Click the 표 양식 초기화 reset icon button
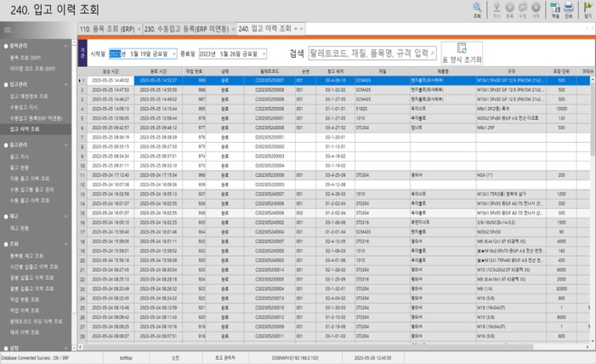 click(x=462, y=54)
